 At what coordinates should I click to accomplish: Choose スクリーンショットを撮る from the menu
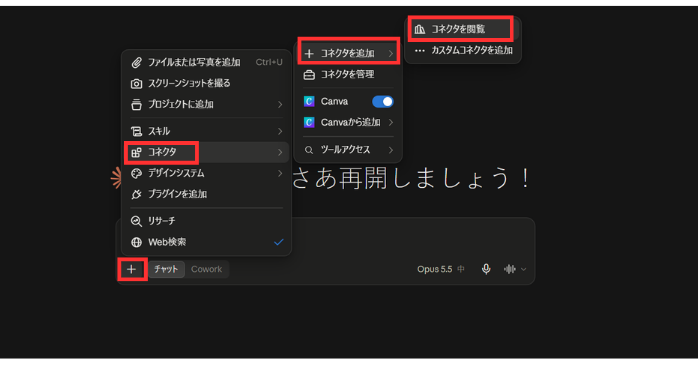click(206, 83)
